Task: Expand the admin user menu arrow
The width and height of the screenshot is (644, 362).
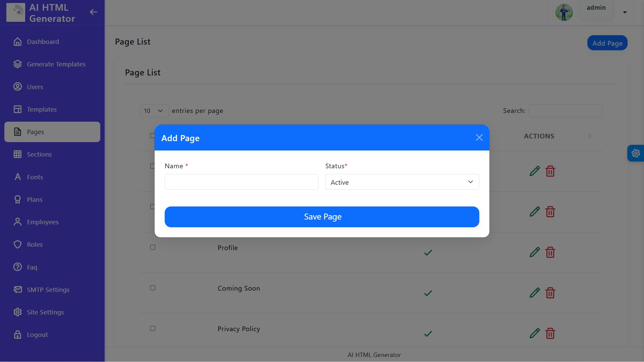Action: click(x=625, y=12)
